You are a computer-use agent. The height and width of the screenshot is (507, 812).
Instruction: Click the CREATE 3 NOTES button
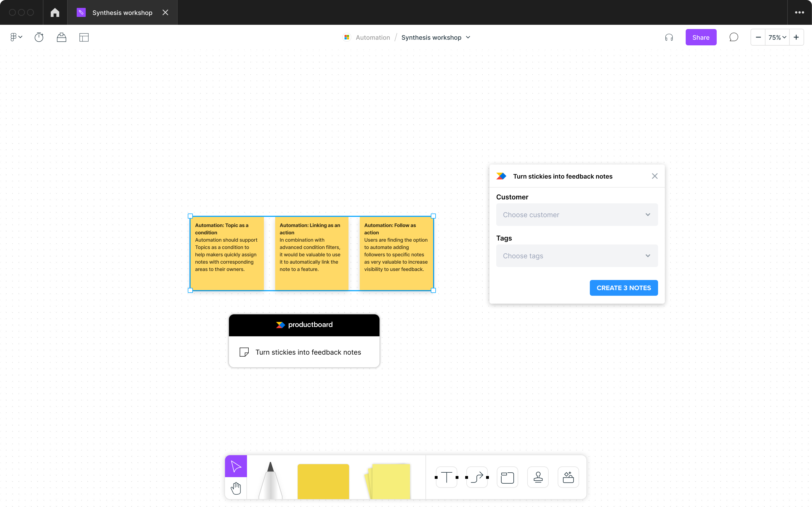[x=623, y=288]
